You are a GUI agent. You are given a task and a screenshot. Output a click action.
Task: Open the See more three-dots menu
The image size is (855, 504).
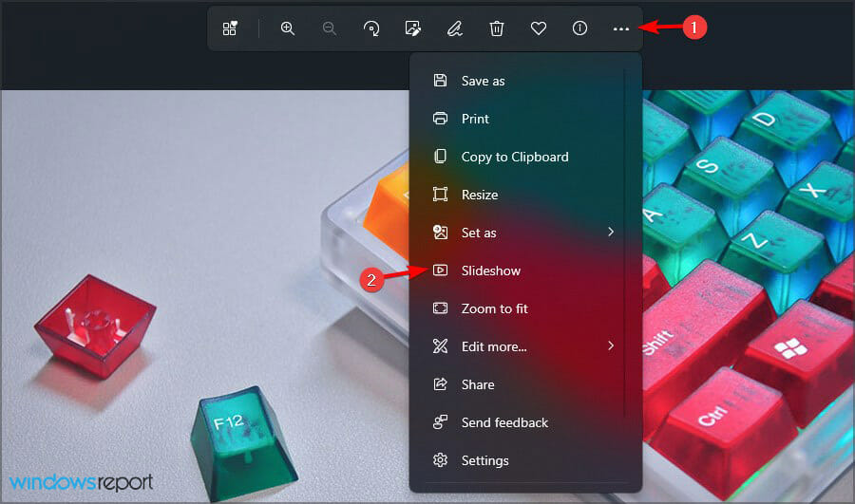click(621, 28)
